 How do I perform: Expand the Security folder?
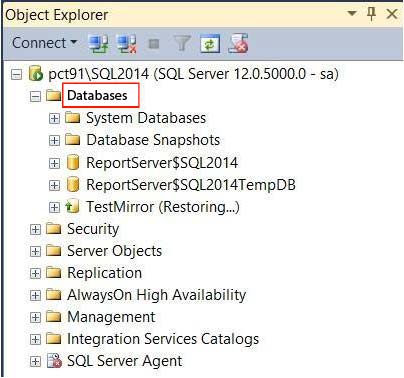tap(35, 229)
